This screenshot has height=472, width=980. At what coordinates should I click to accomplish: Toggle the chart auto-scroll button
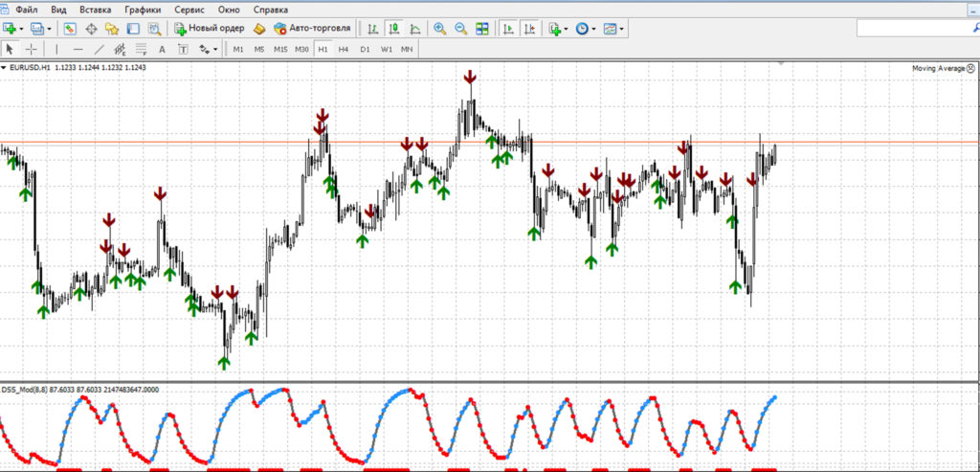coord(508,29)
